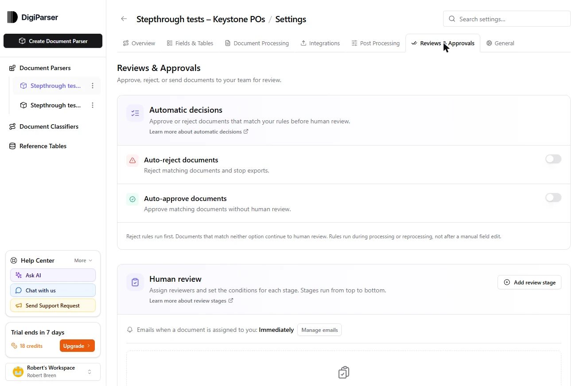Go back using the left arrow icon

coord(124,19)
